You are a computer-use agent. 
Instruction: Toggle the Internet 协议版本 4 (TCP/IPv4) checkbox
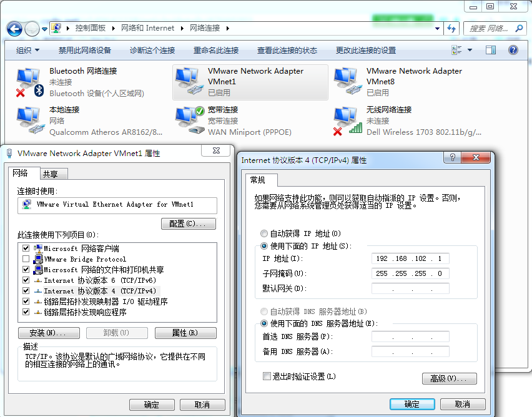(26, 291)
